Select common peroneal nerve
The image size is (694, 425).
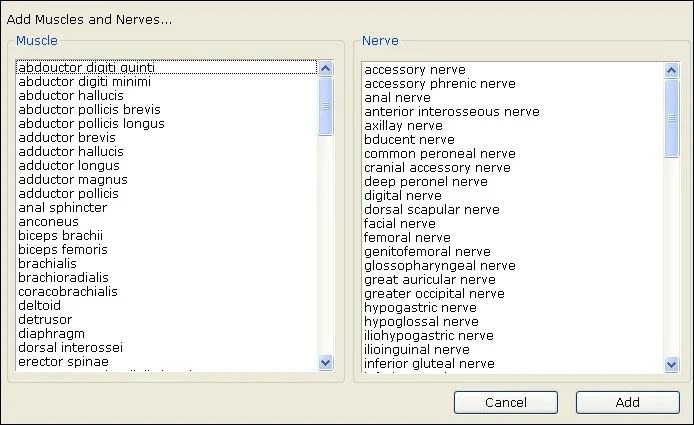440,154
